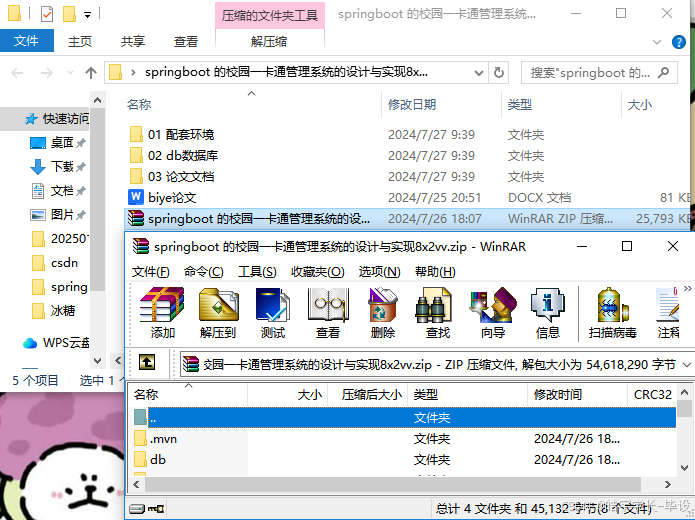Expand the Explorer ribbon chevron
This screenshot has width=695, height=520.
tap(657, 42)
